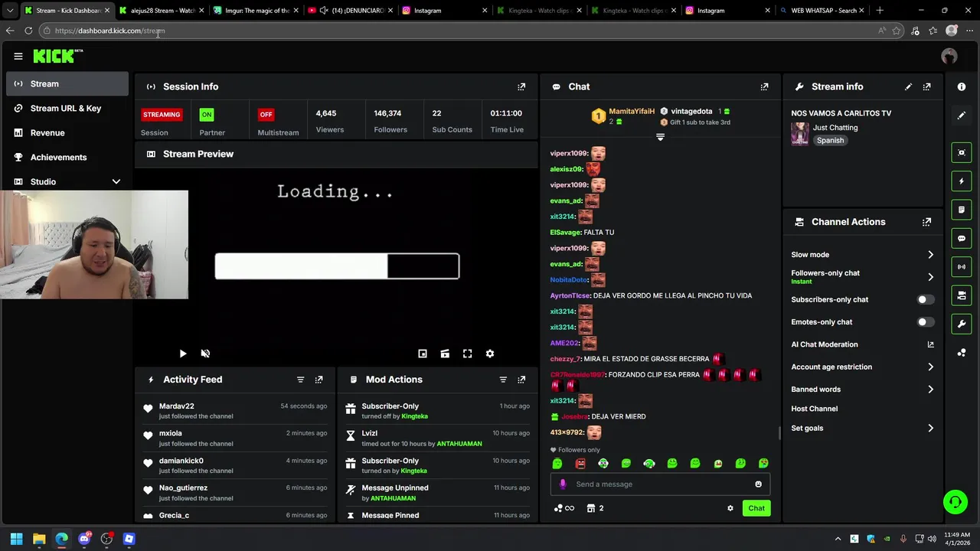Open the shop icon with count 2
This screenshot has height=551, width=980.
point(595,508)
